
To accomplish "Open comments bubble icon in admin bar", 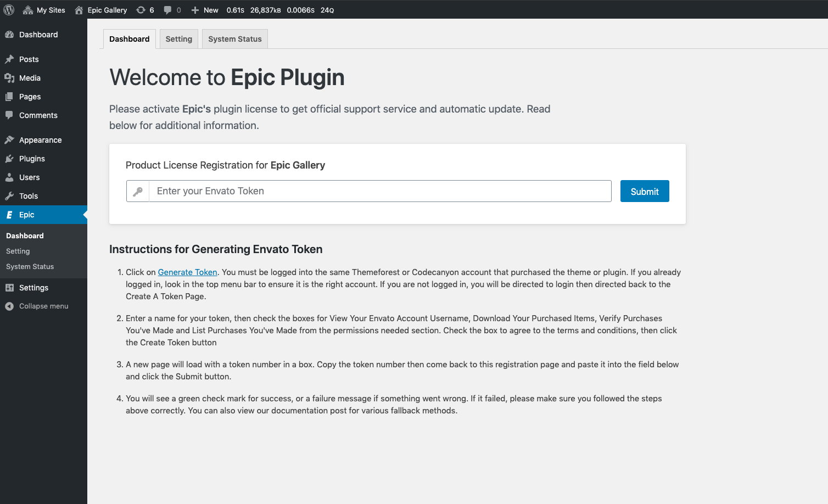I will 167,10.
